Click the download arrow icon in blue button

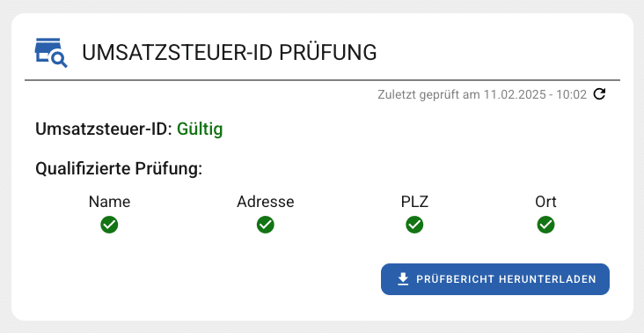(403, 279)
